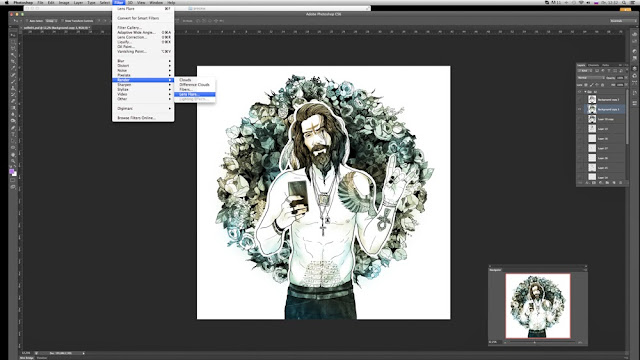Choose Difference Clouds
Screen dimensions: 640x360
click(195, 85)
